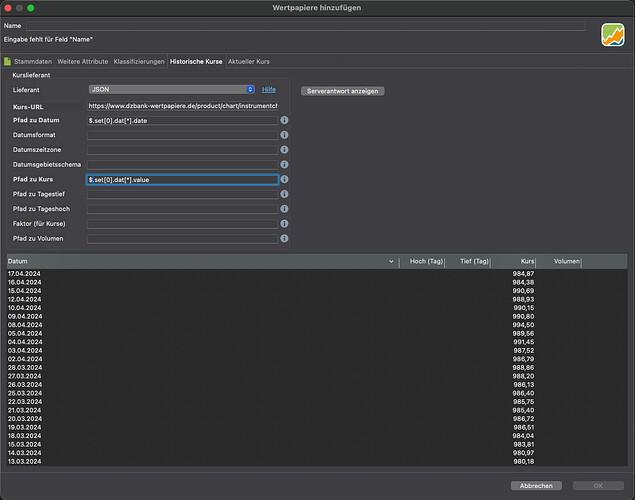The width and height of the screenshot is (635, 500).
Task: Open the Lieferant JSON dropdown
Action: click(171, 89)
